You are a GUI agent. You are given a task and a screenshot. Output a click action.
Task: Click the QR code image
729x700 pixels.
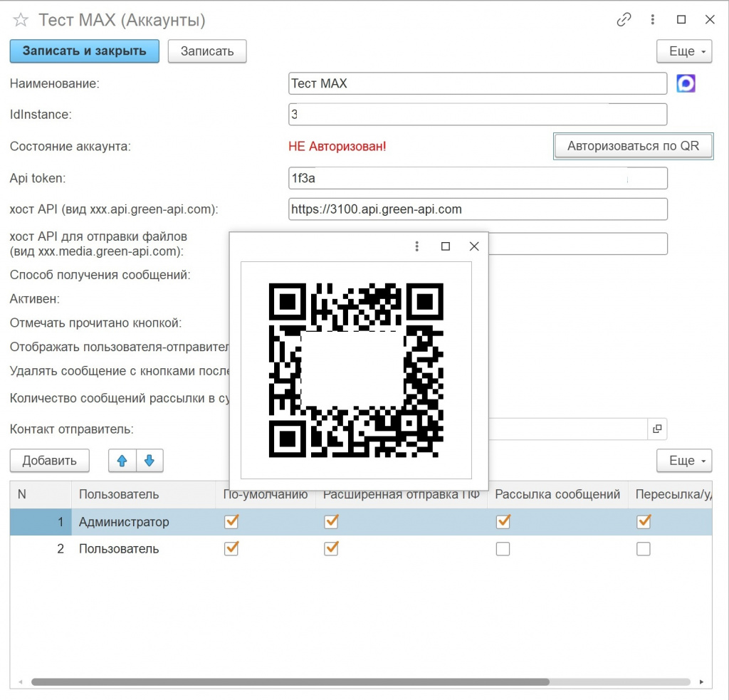(356, 370)
